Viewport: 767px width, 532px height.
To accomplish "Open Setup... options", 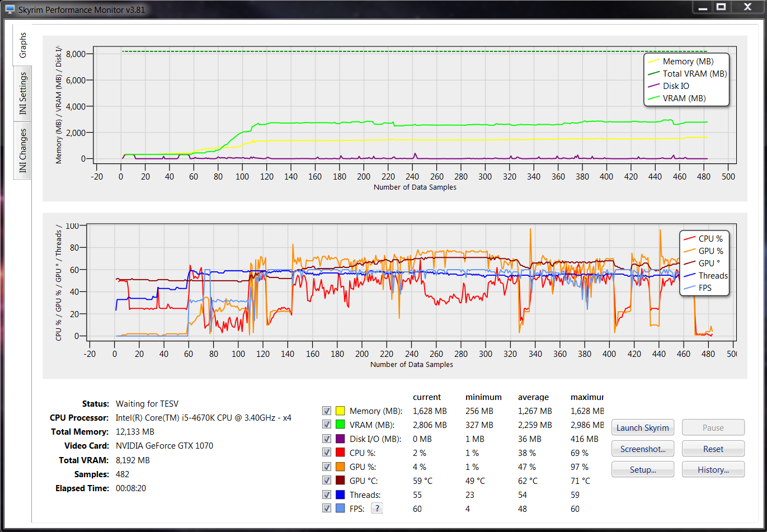I will 643,469.
